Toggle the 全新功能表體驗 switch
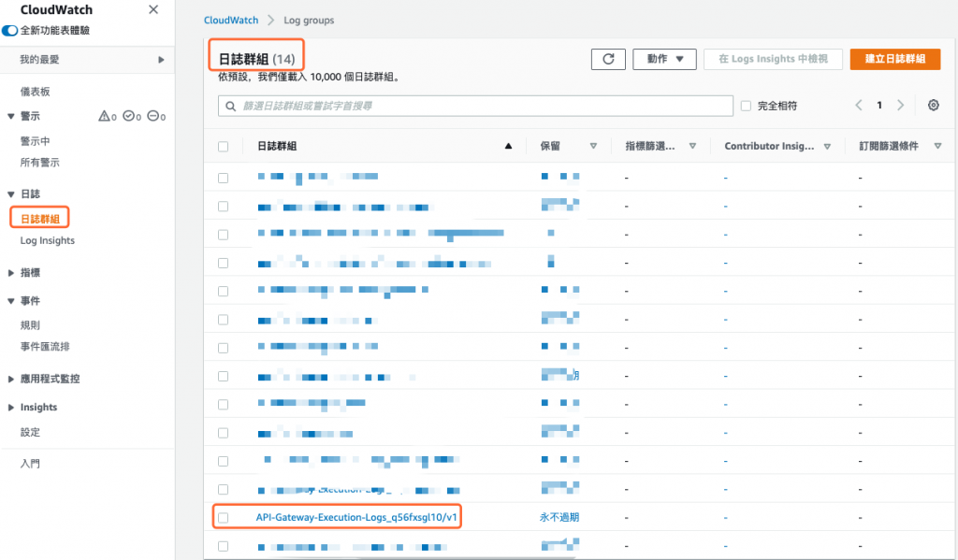Image resolution: width=958 pixels, height=560 pixels. click(x=9, y=30)
